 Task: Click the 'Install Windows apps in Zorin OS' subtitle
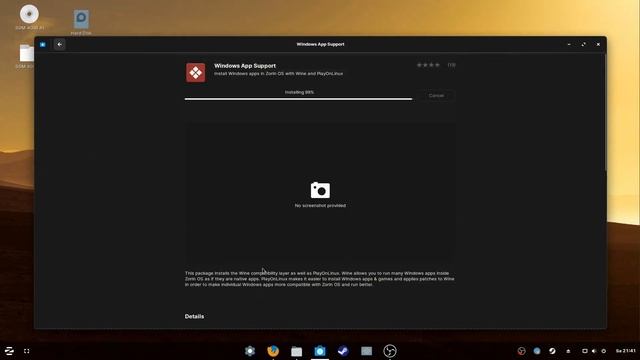(278, 74)
